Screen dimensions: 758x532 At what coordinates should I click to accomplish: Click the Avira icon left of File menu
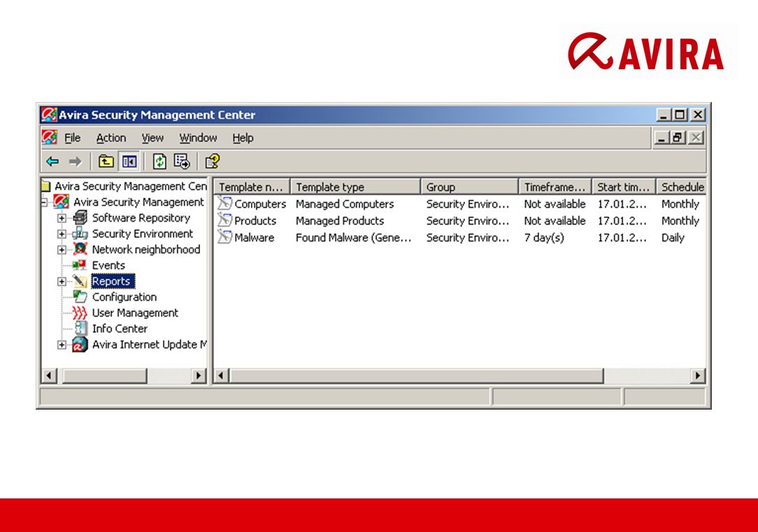tap(50, 138)
